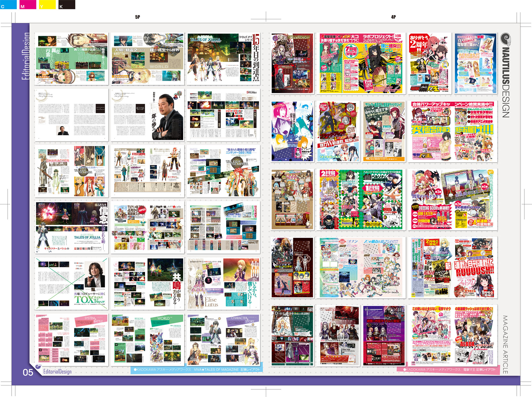Open the 人間と精霊 WORLD spread thumbnail
This screenshot has width=532, height=397.
click(147, 59)
